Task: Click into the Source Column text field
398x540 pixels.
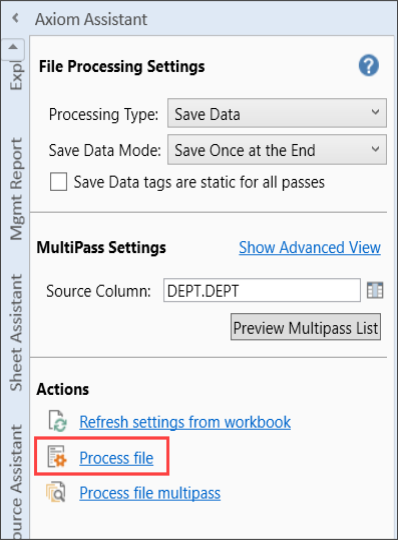Action: click(x=262, y=290)
